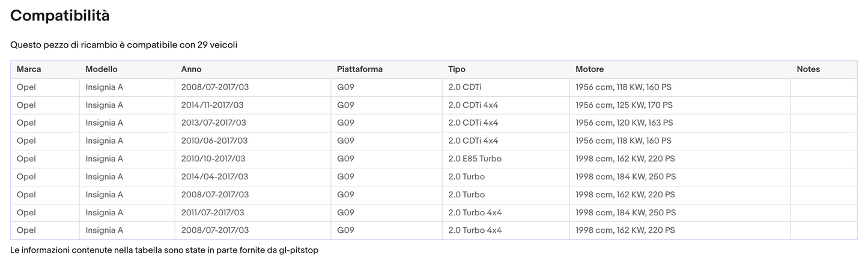868x264 pixels.
Task: Select the 2010/06-2017/03 year cell
Action: (x=214, y=141)
